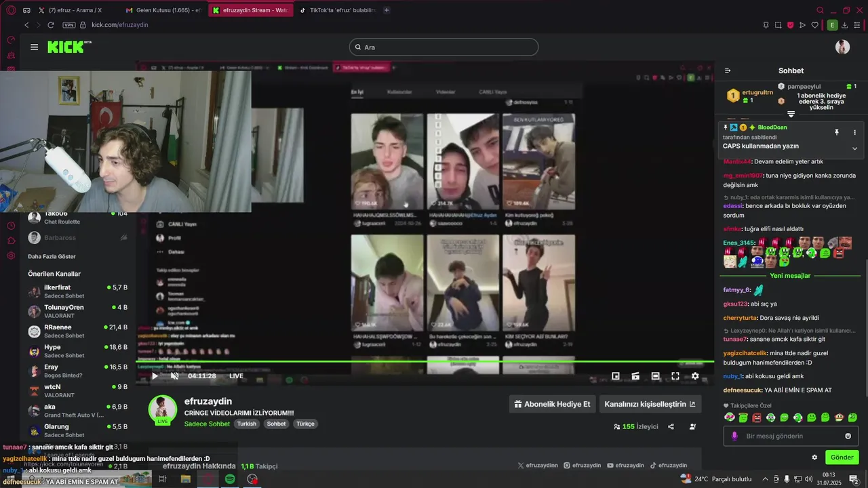Image resolution: width=868 pixels, height=488 pixels.
Task: Open pinned message options menu
Action: (854, 132)
